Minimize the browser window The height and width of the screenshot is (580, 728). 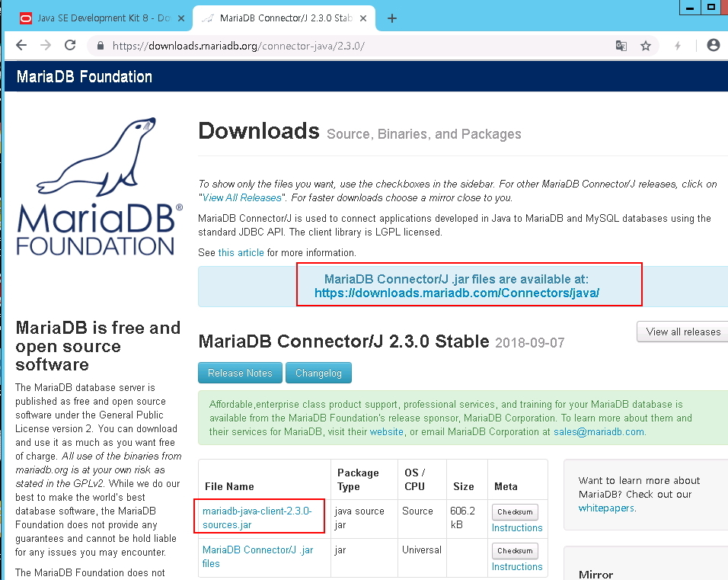coord(690,8)
